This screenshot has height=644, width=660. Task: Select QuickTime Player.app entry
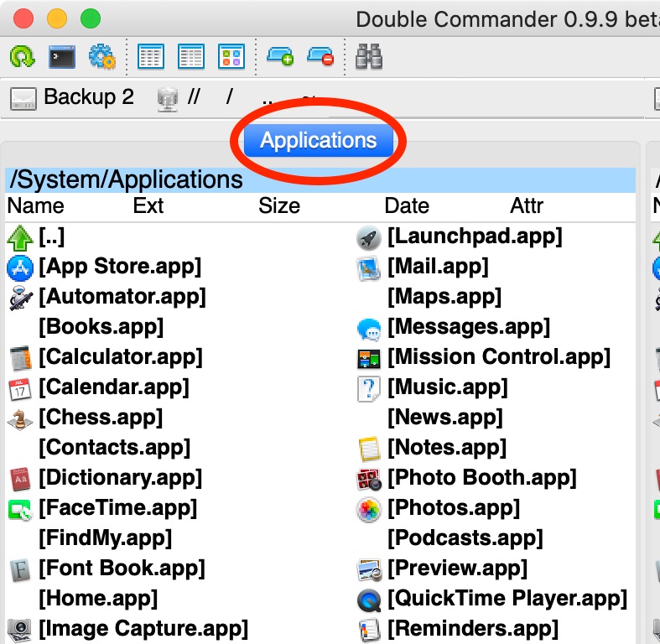click(506, 600)
